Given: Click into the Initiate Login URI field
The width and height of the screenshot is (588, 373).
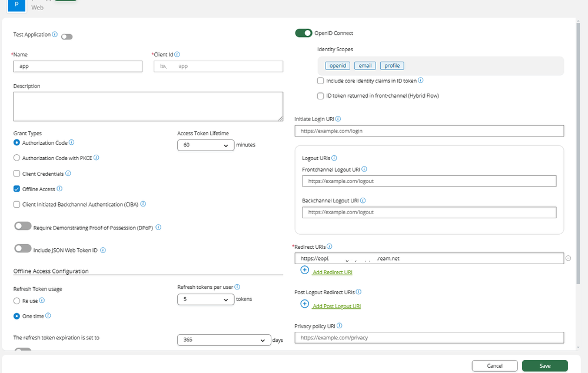Looking at the screenshot, I should point(429,131).
